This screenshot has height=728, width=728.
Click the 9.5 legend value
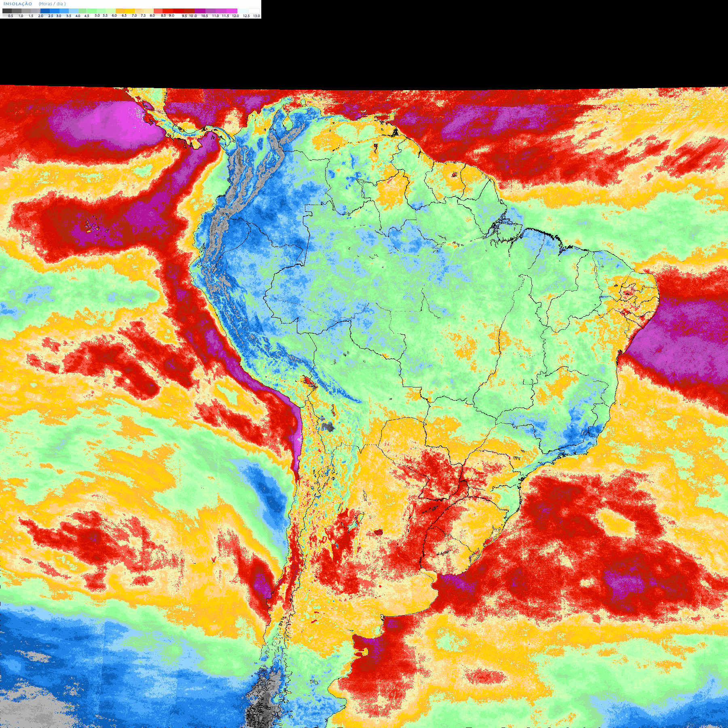[x=184, y=16]
